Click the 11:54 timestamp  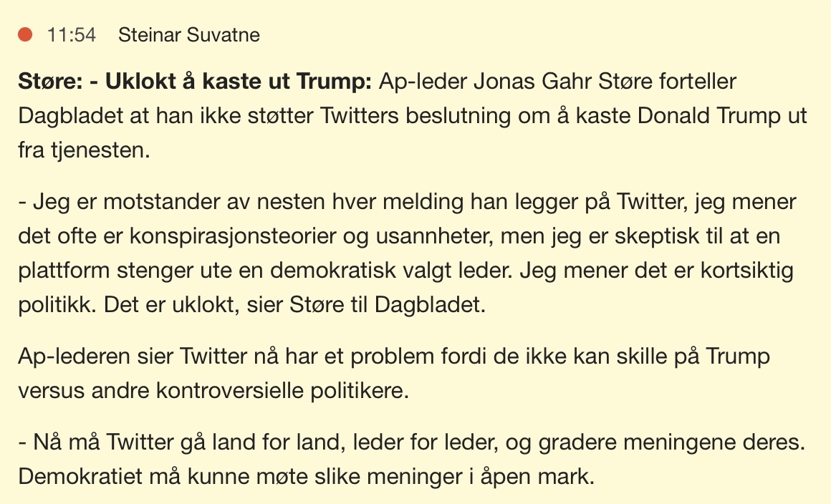coord(72,34)
